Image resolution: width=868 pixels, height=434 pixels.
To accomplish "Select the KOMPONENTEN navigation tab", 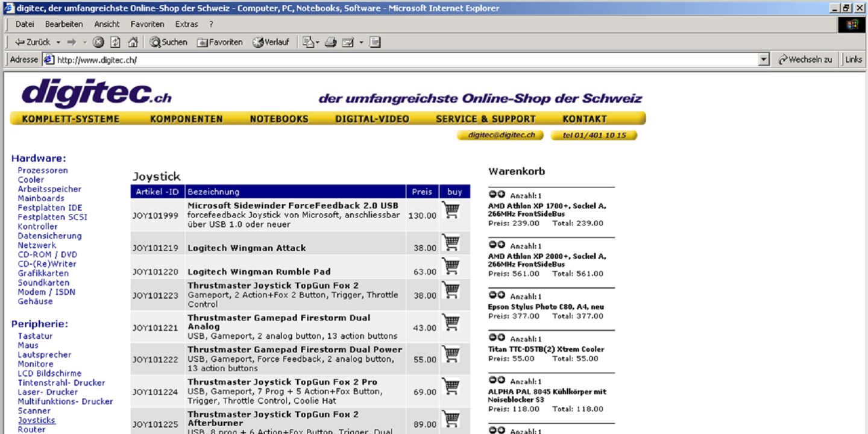I will click(x=186, y=119).
